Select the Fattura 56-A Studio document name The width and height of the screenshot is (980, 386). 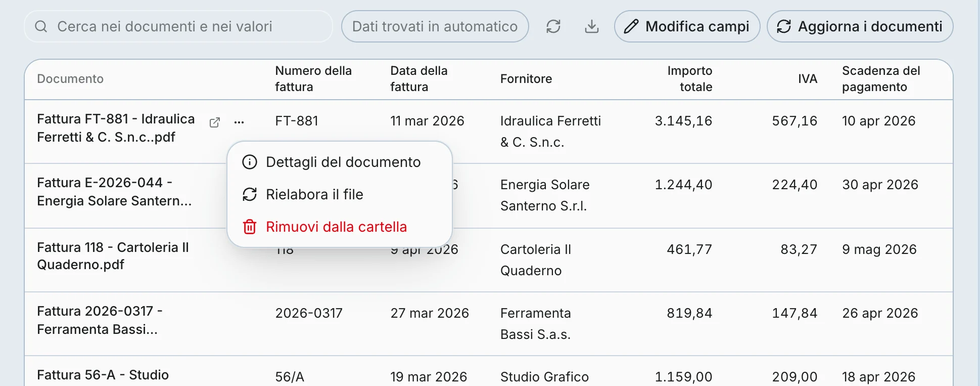(103, 375)
